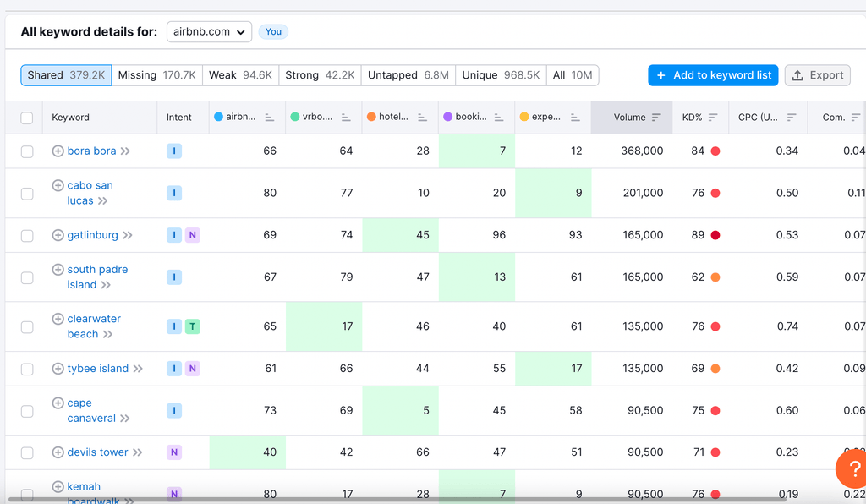Open the cabo san lucas keyword link
This screenshot has height=504, width=866.
point(90,193)
